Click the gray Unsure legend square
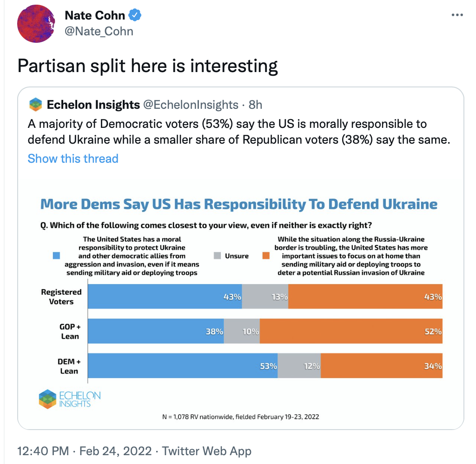This screenshot has width=476, height=464. pos(217,256)
